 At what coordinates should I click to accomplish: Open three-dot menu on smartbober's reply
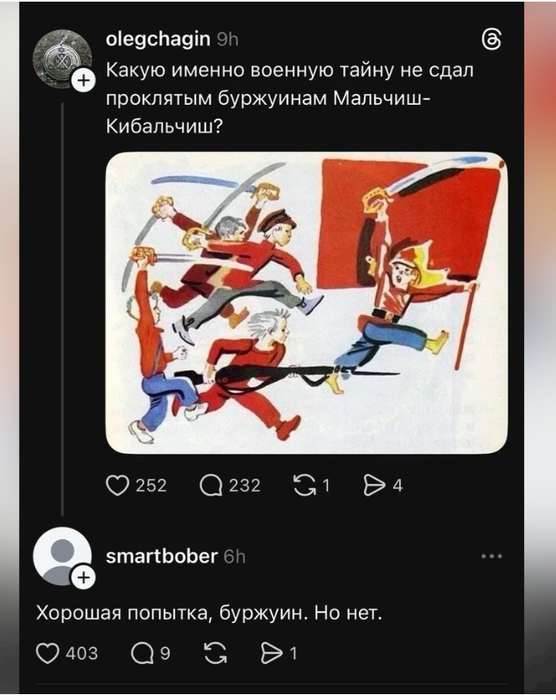[x=492, y=556]
